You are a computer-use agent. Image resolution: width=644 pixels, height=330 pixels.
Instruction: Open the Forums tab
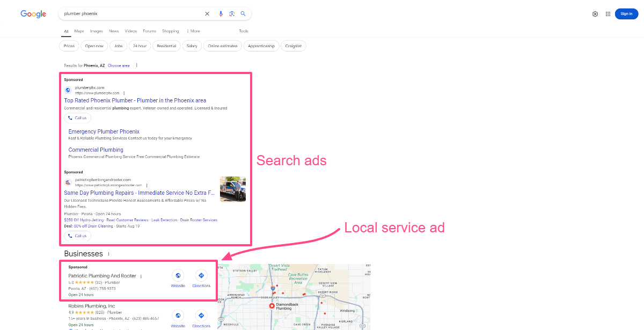[x=150, y=31]
